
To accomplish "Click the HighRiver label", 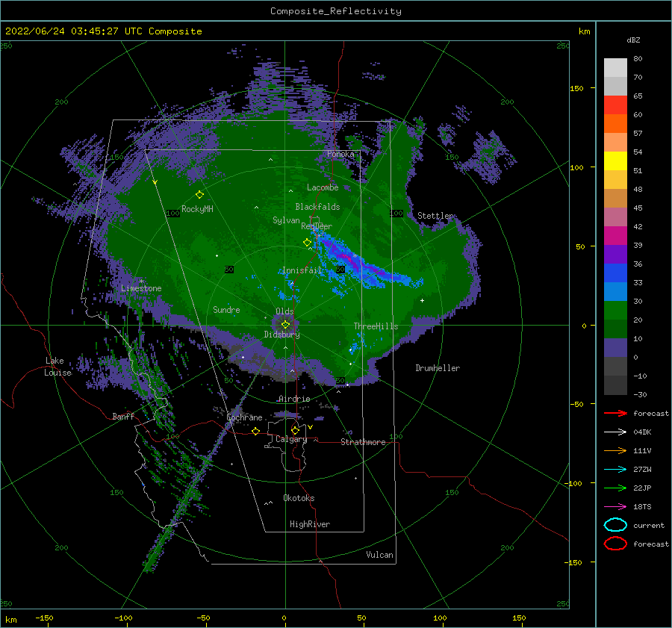I will [x=310, y=524].
